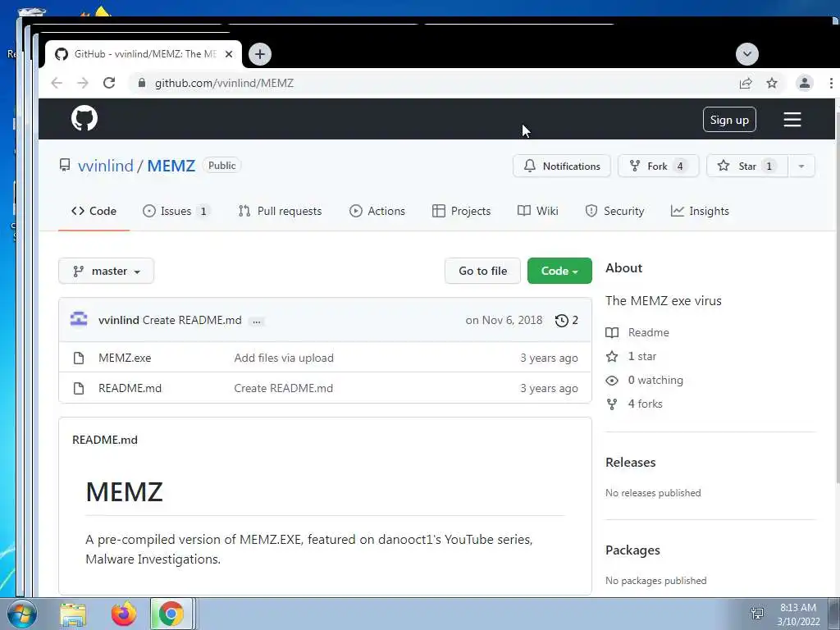Click Chrome's back arrow

57,83
